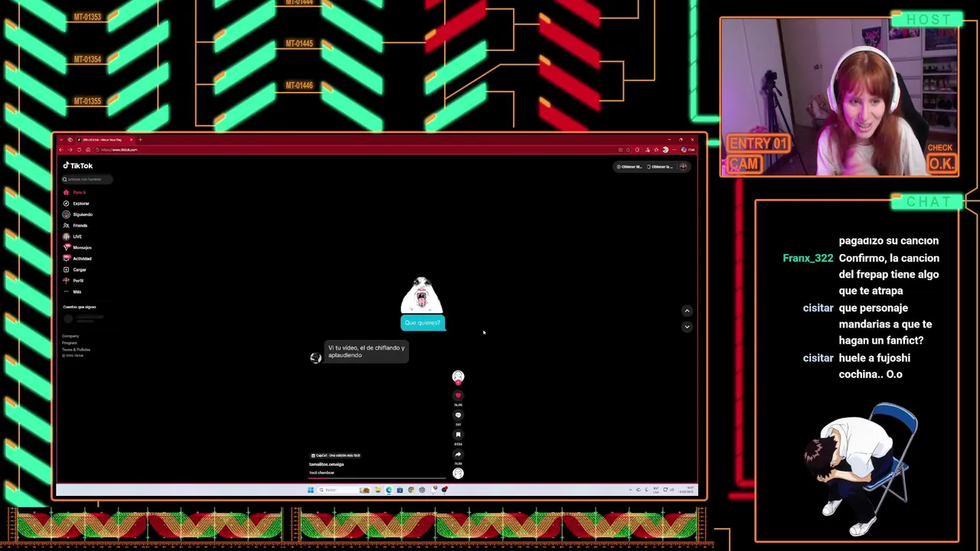Image resolution: width=980 pixels, height=551 pixels.
Task: Click the browser back arrow
Action: click(61, 150)
